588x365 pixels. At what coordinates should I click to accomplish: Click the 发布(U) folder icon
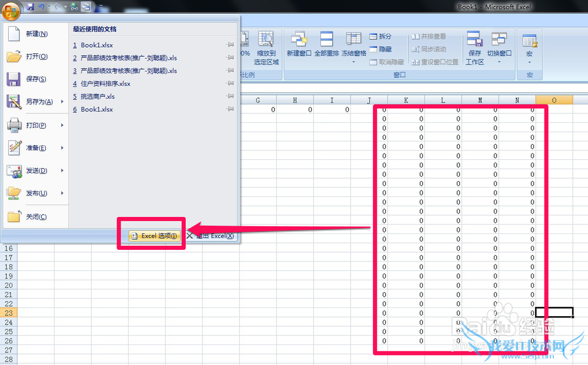point(14,193)
